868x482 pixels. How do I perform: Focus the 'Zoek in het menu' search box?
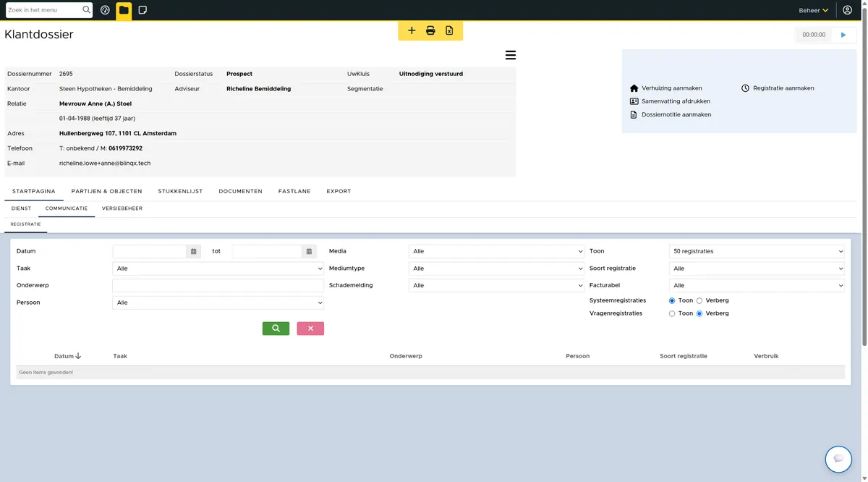[43, 10]
